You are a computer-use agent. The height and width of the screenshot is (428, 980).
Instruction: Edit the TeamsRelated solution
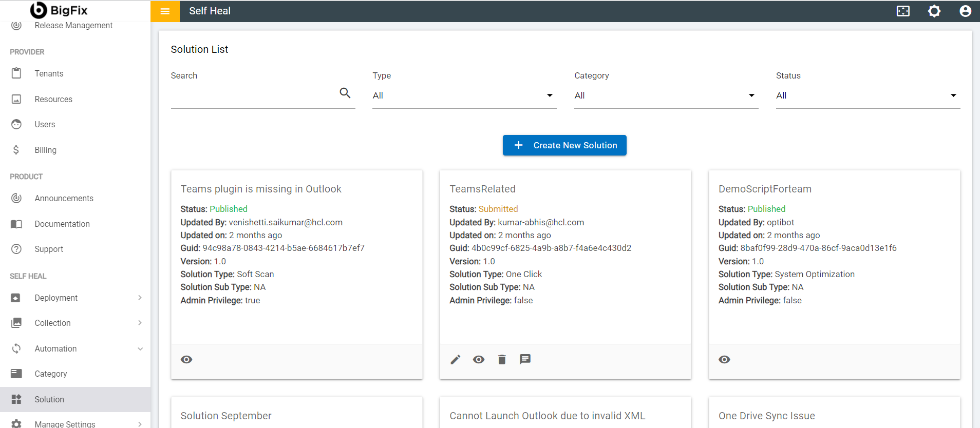(x=456, y=360)
